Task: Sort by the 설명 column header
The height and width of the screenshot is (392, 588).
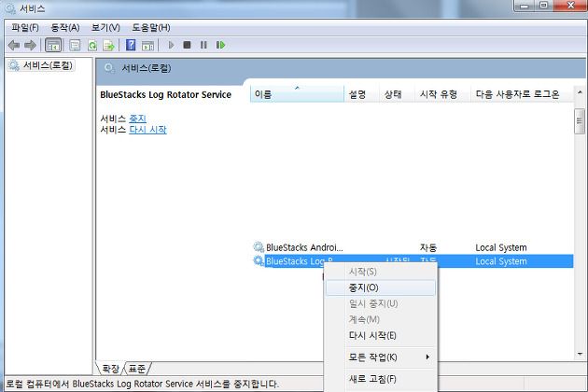Action: pyautogui.click(x=361, y=93)
